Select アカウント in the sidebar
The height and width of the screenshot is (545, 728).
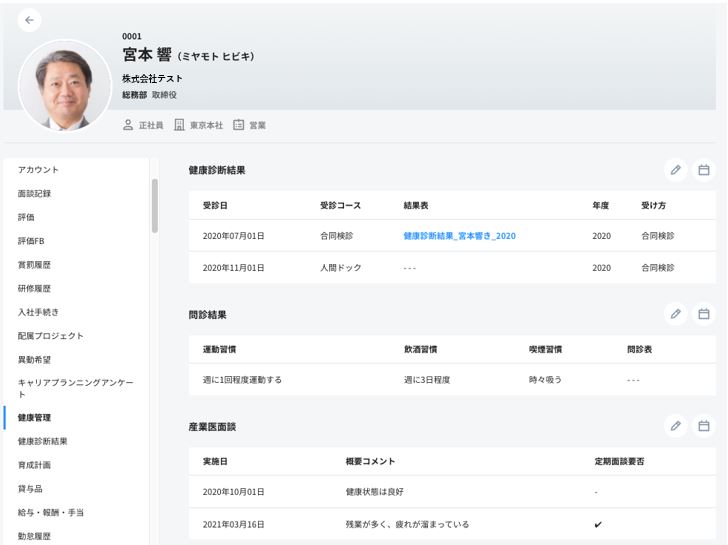click(x=38, y=170)
